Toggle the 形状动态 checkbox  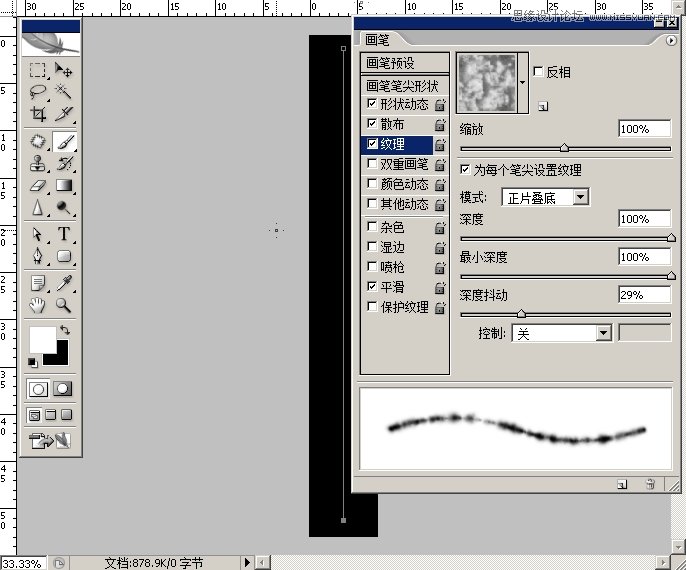[x=372, y=104]
